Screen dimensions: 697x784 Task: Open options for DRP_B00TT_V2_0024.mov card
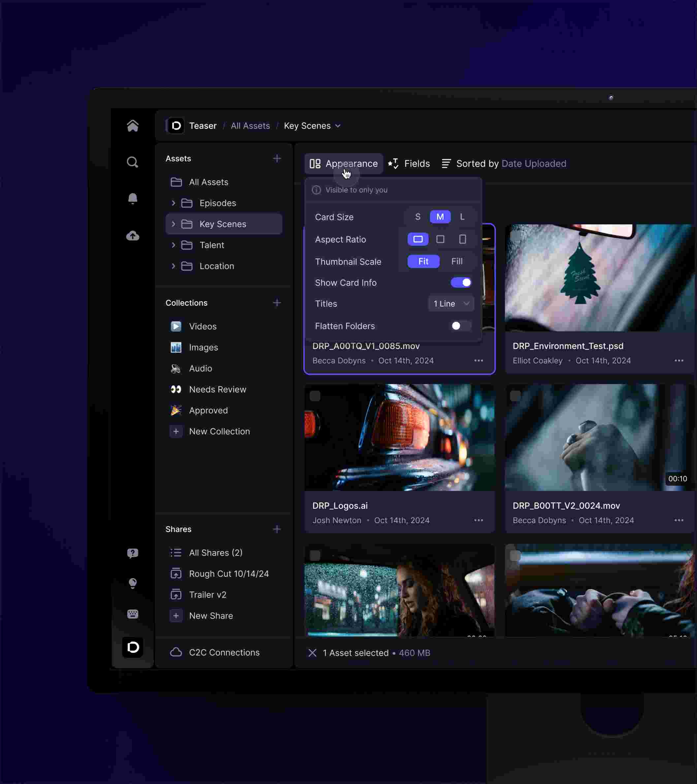[x=679, y=520]
